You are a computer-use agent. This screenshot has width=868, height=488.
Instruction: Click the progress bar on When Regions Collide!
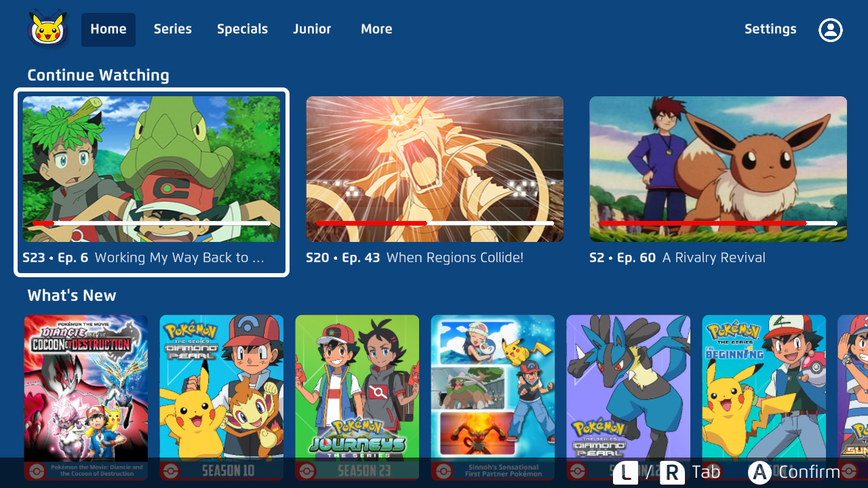coord(434,222)
